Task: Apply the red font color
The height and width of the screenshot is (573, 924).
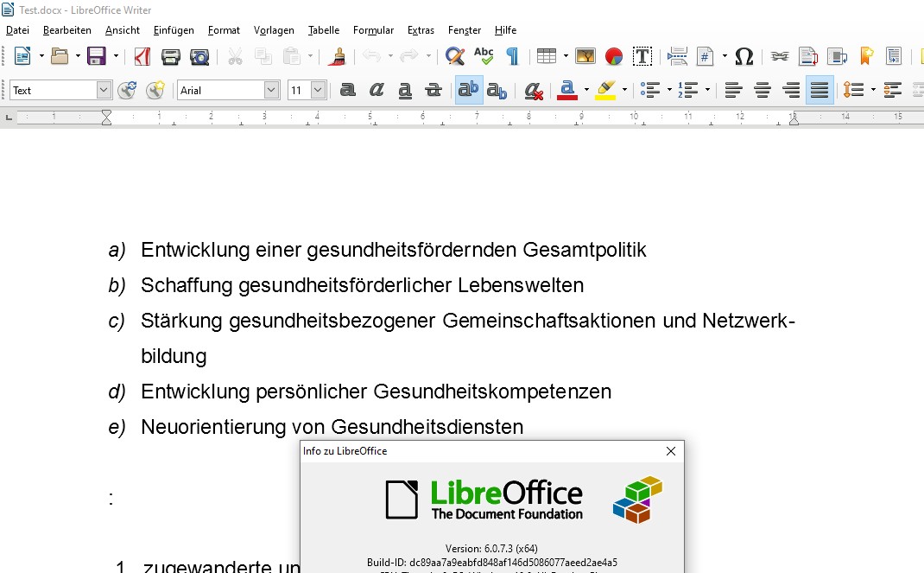Action: pyautogui.click(x=566, y=90)
